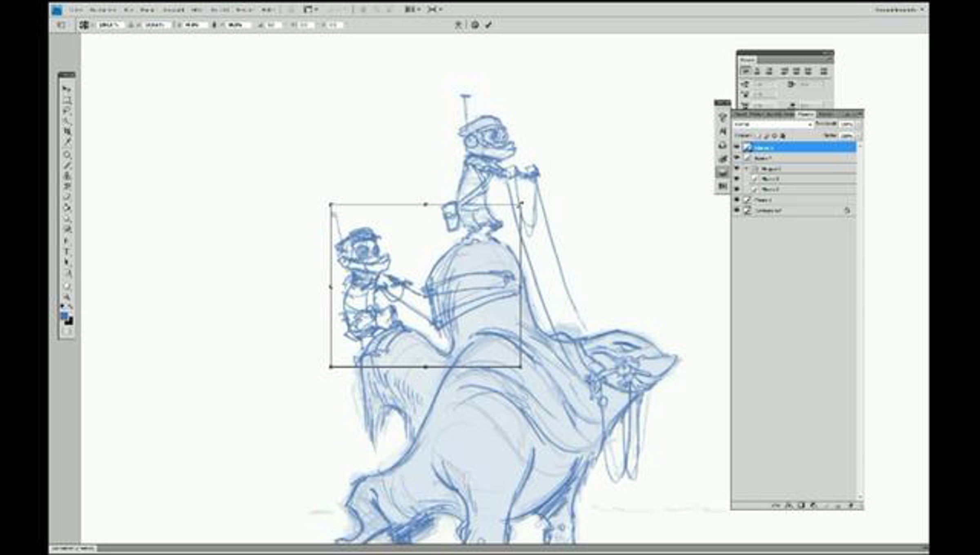The height and width of the screenshot is (555, 980).
Task: Hide the locked bottom layer's eye icon
Action: pyautogui.click(x=737, y=210)
